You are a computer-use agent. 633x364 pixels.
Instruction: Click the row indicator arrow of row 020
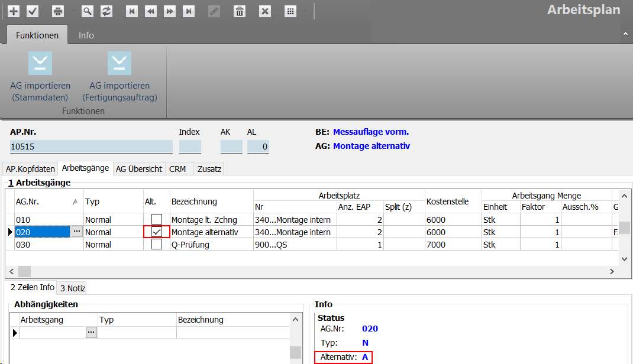(10, 232)
